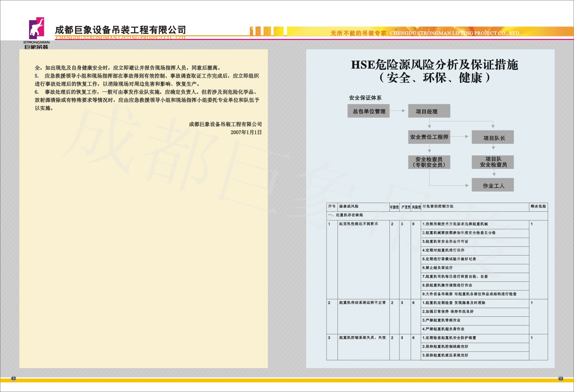The image size is (574, 392).
Task: Click the 总包单位管理 flowchart box
Action: coord(368,111)
